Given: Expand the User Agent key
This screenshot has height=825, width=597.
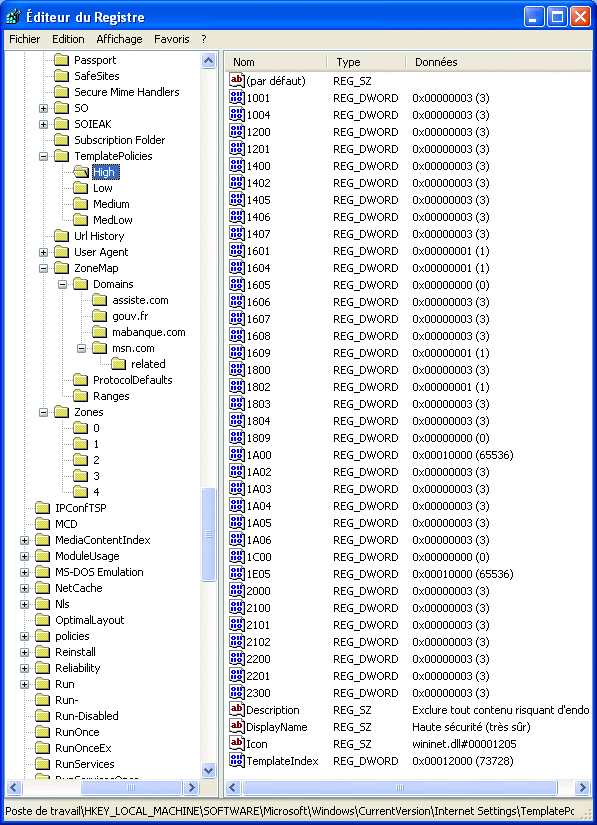Looking at the screenshot, I should [x=43, y=252].
